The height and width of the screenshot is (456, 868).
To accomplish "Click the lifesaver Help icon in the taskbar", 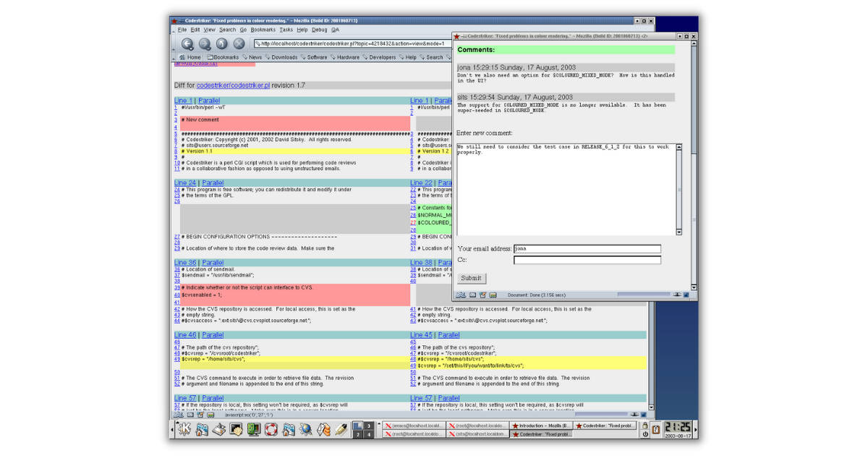I will coord(271,428).
